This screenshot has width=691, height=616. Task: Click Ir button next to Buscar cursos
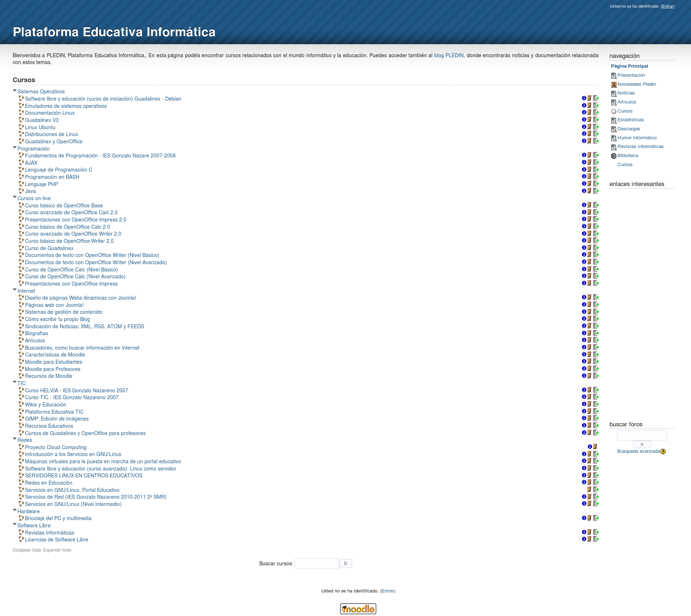(345, 564)
